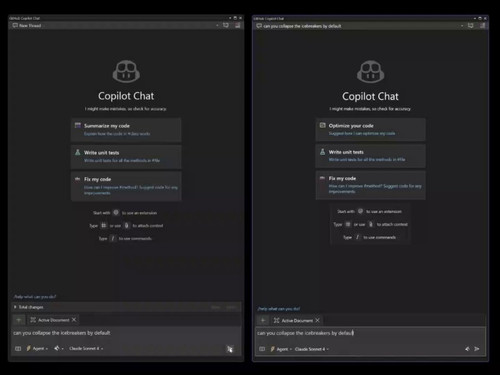Screen dimensions: 500x375
Task: Open new chat thread icon in right window header
Action: (470, 26)
